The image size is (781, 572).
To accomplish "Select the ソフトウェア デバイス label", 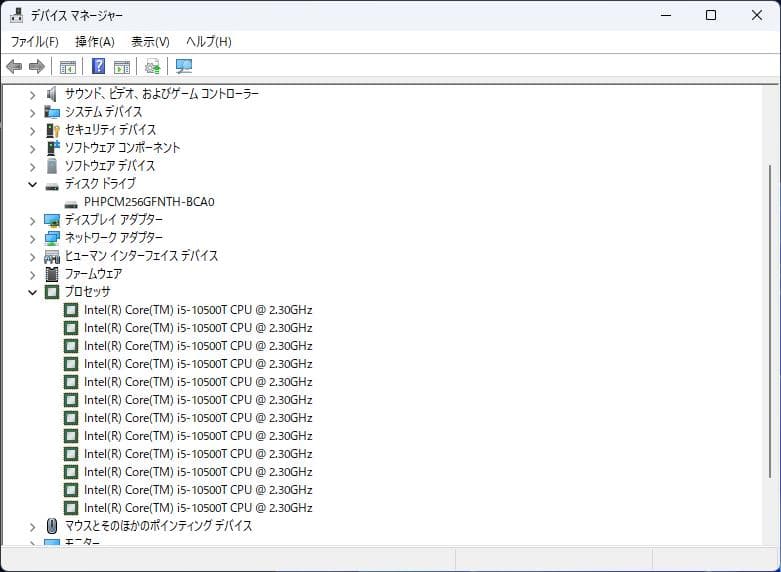I will pos(110,165).
